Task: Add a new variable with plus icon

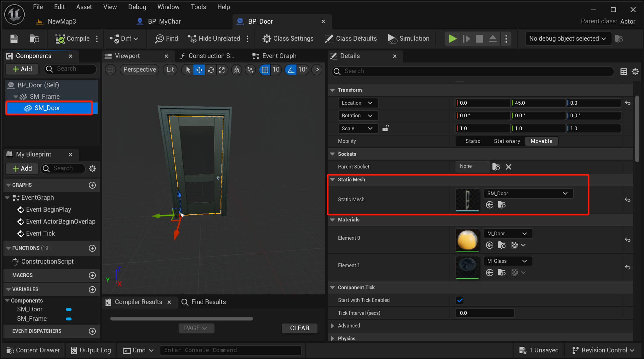Action: 92,290
